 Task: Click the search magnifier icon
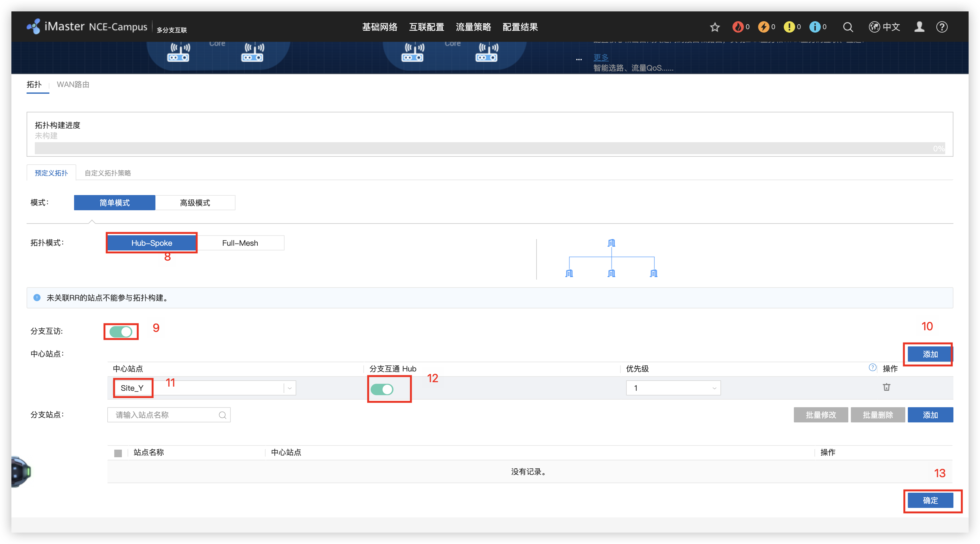848,27
